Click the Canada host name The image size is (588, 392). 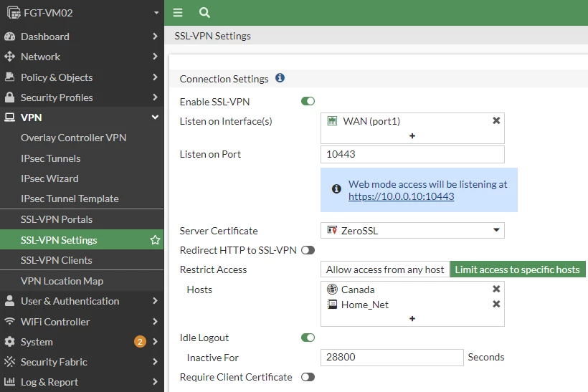[x=358, y=290]
